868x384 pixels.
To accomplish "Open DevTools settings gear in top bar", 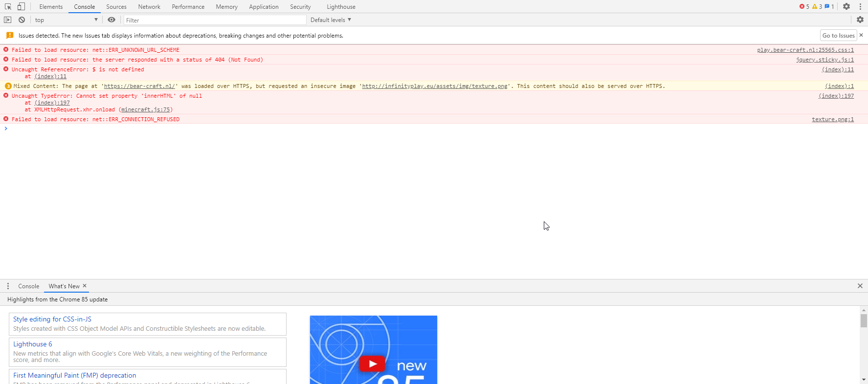I will tap(846, 6).
